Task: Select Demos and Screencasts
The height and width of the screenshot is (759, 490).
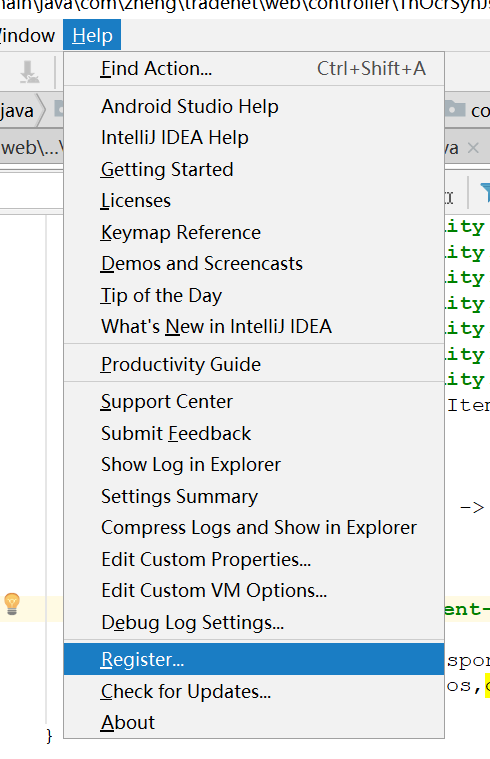Action: coord(254,264)
